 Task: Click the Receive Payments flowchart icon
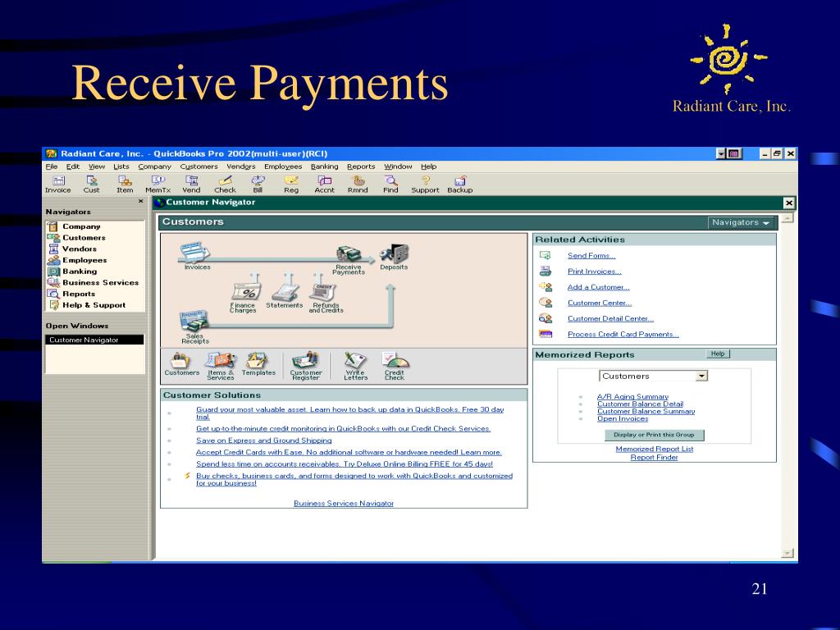pyautogui.click(x=348, y=260)
